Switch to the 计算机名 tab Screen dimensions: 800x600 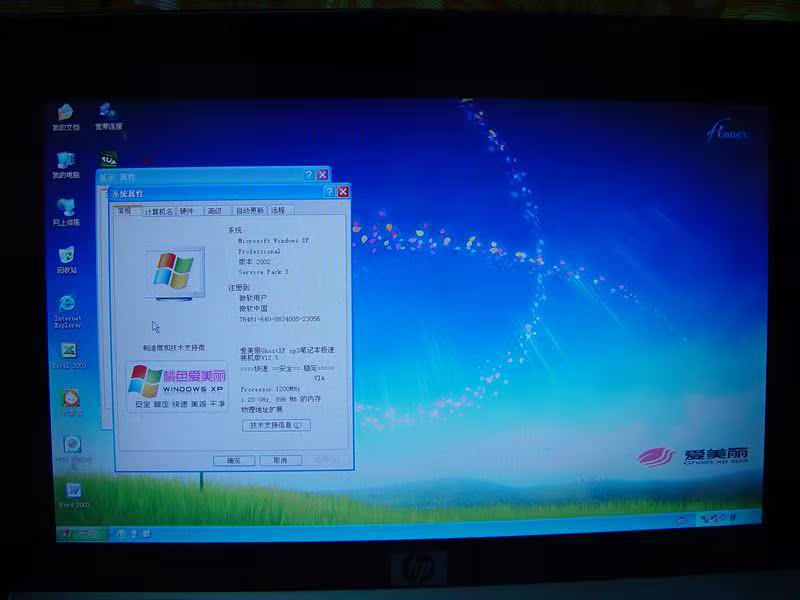click(158, 211)
